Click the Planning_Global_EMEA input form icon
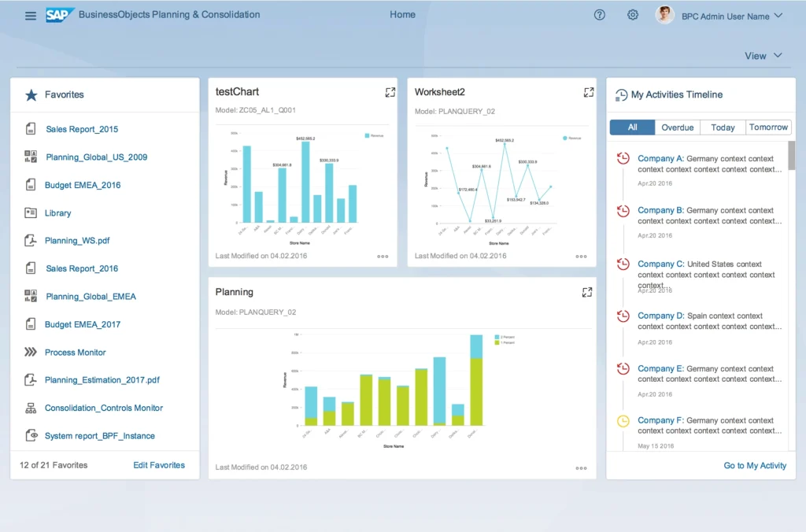This screenshot has height=532, width=806. [31, 296]
